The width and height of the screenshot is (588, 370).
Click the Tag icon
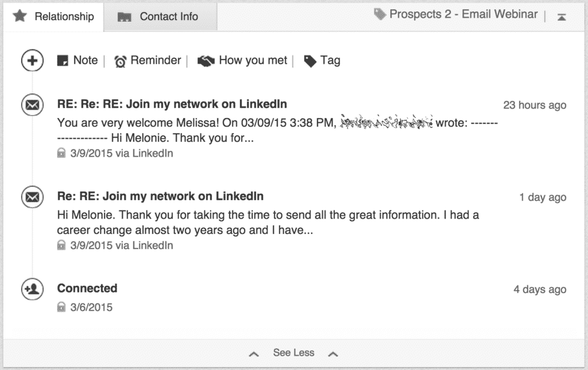[310, 61]
